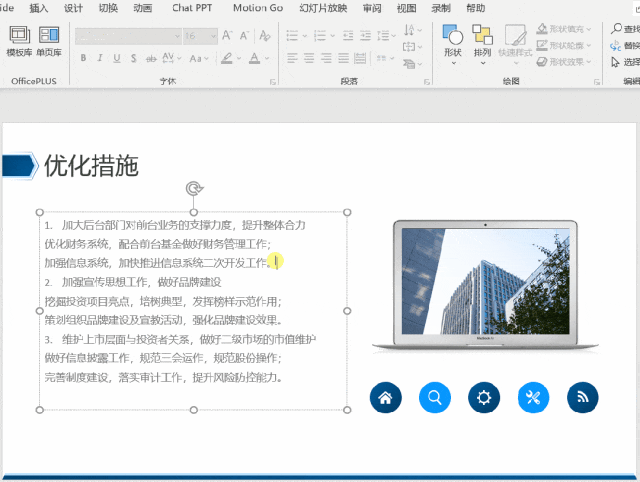Open the font name combo box
Image resolution: width=640 pixels, height=482 pixels.
pyautogui.click(x=128, y=36)
